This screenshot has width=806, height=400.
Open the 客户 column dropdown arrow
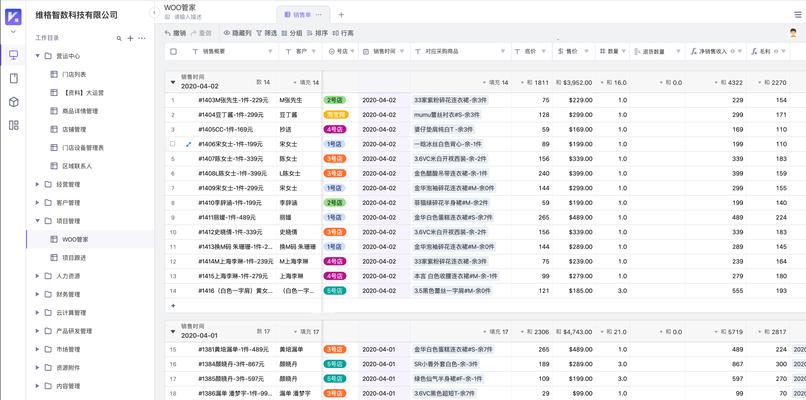click(x=314, y=51)
